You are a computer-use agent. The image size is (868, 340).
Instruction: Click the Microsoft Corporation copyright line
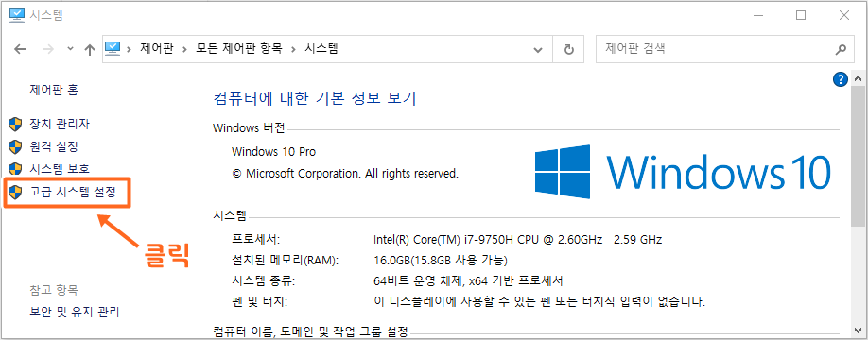coord(345,174)
